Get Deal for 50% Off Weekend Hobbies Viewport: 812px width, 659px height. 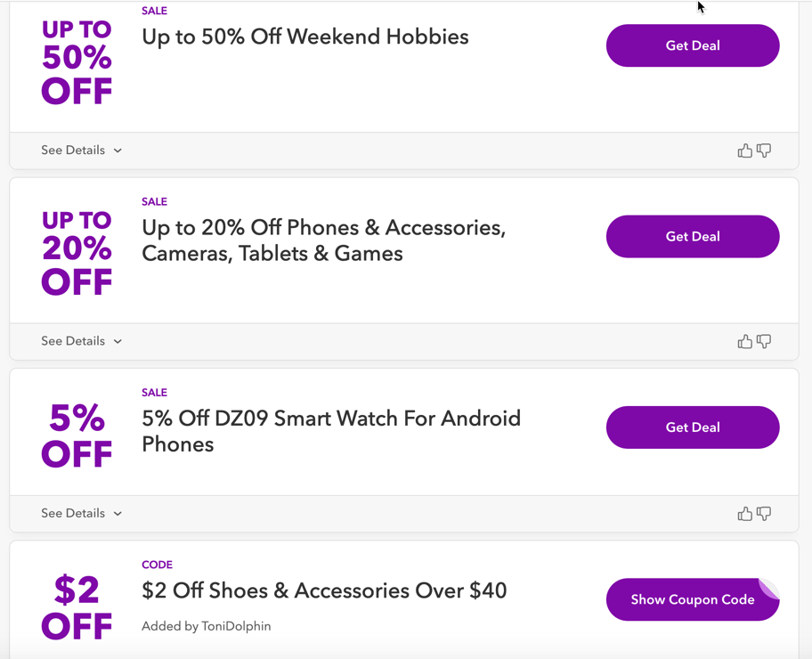[693, 45]
